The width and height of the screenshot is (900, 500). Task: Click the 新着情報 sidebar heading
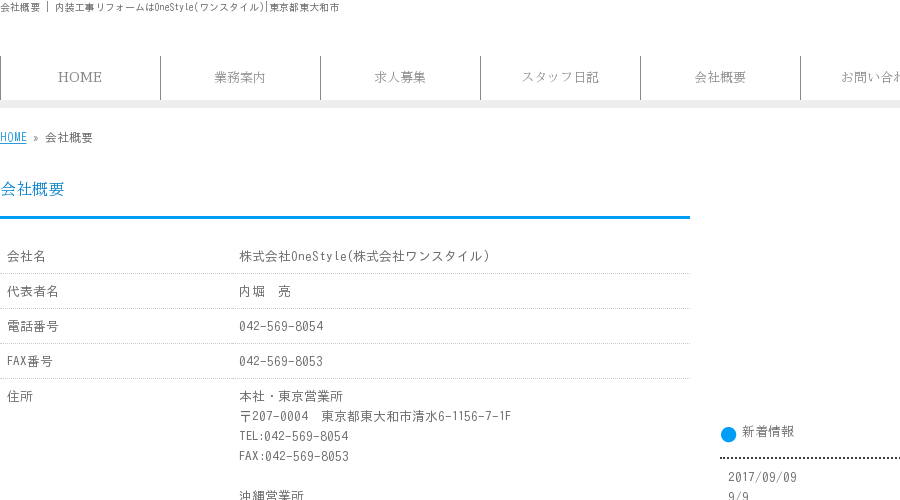pyautogui.click(x=767, y=432)
